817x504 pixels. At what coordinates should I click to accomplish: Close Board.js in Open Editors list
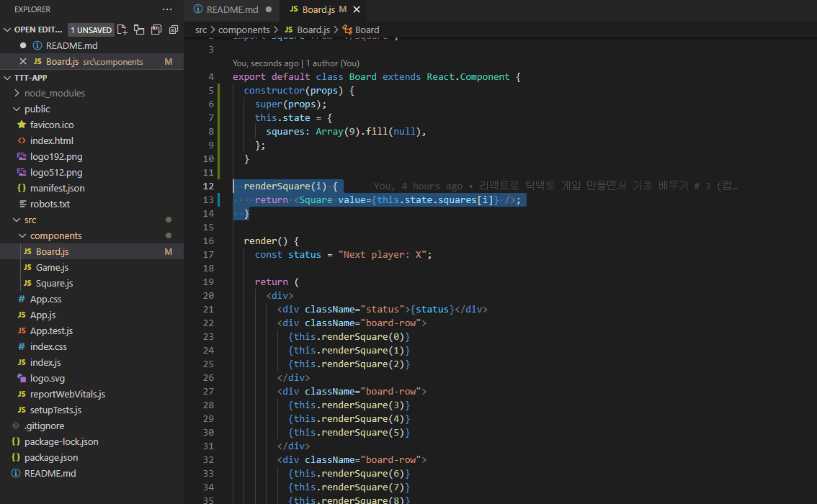pyautogui.click(x=23, y=61)
